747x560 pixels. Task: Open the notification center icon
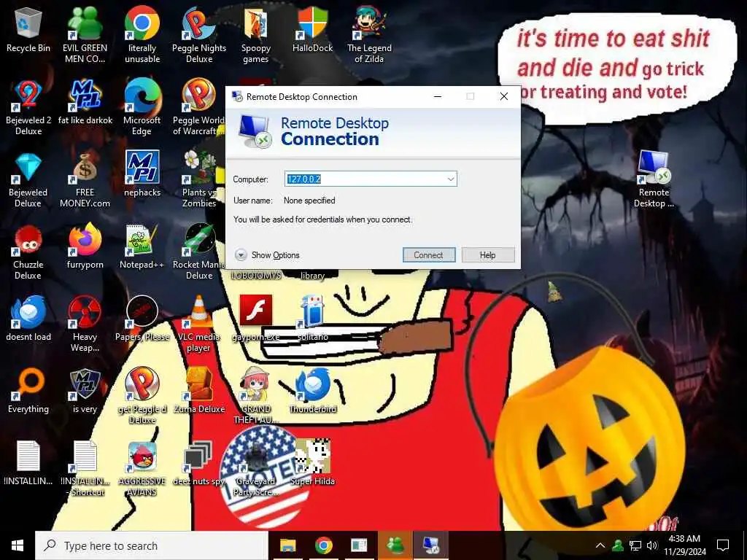(723, 545)
